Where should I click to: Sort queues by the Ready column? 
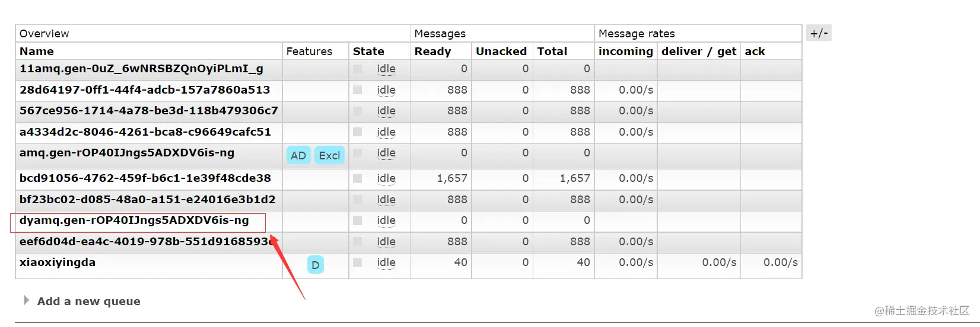pos(432,52)
